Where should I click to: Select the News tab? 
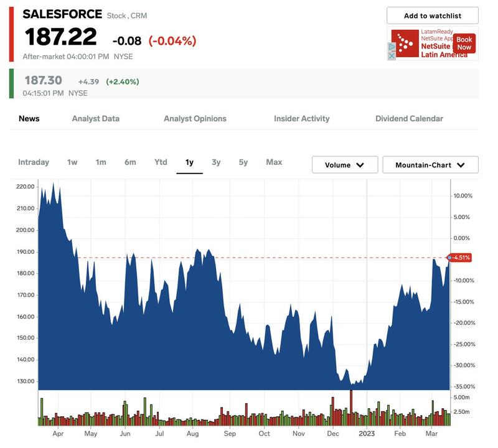point(29,118)
